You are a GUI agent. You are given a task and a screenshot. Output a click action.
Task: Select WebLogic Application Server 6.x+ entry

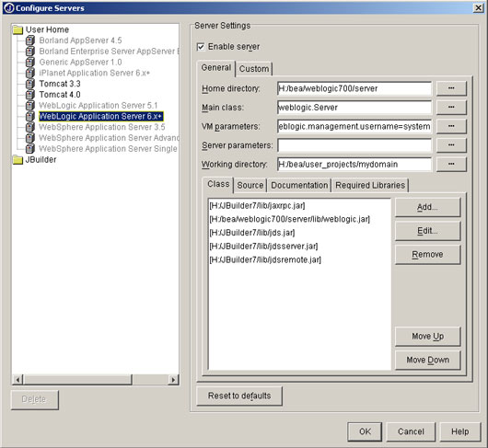coord(101,116)
